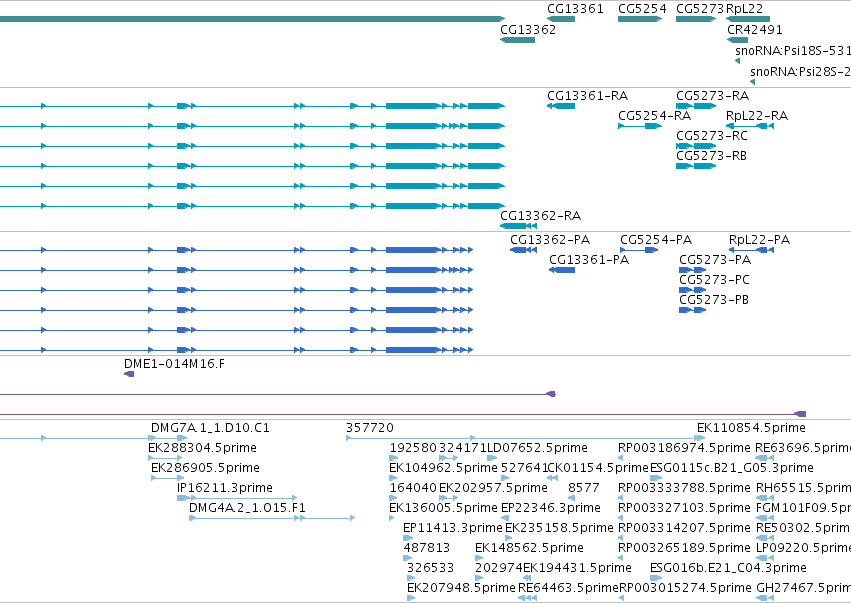Select the CG5273-RC transcript label
851x603 pixels.
tap(712, 136)
